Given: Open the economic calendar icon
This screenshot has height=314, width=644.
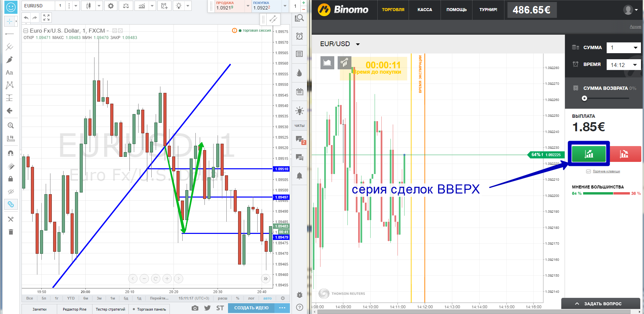Looking at the screenshot, I should [x=299, y=92].
